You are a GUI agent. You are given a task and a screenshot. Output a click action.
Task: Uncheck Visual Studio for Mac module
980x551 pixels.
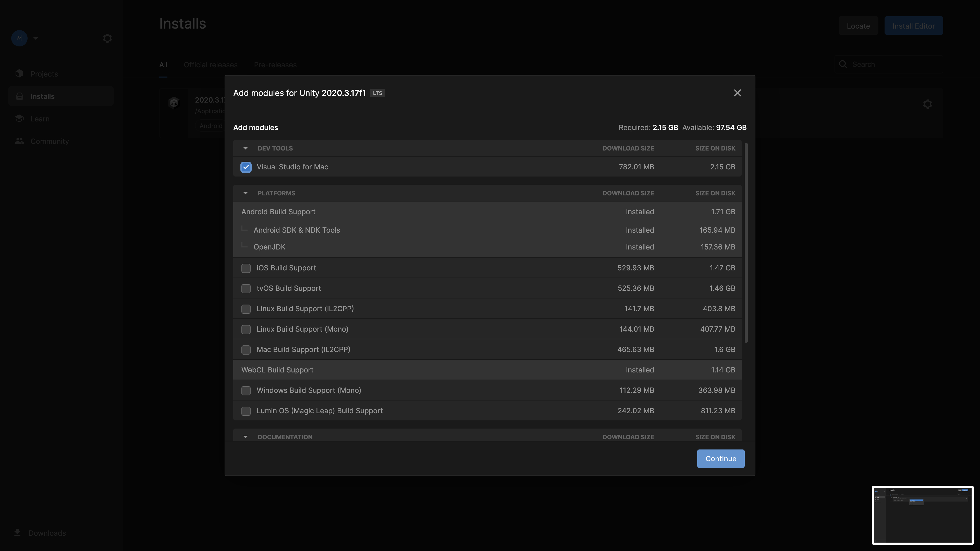click(x=246, y=167)
